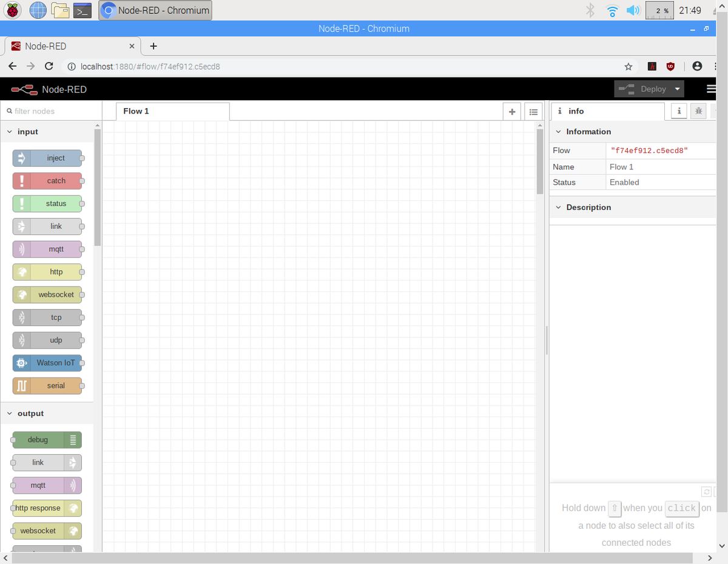This screenshot has height=564, width=728.
Task: Add a new flow tab with plus button
Action: (512, 112)
